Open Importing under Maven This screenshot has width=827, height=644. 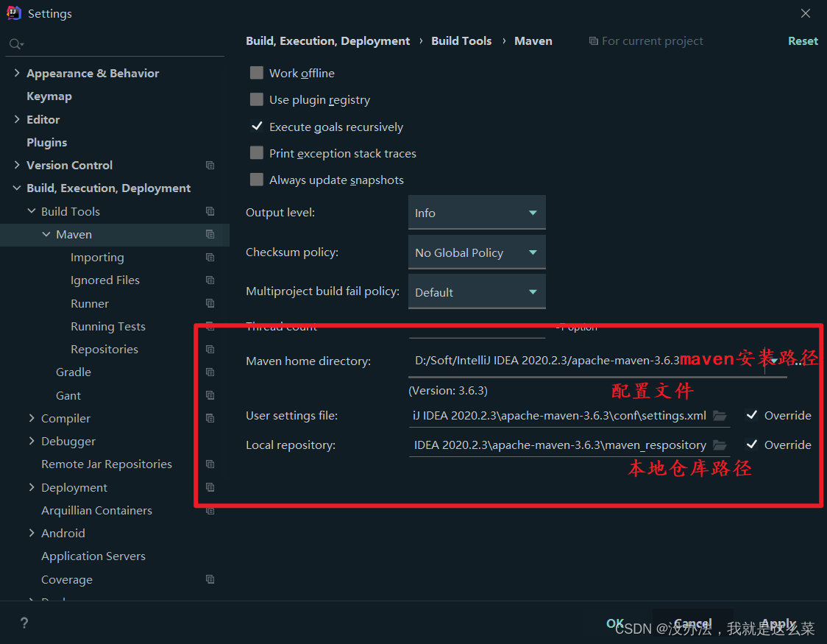[97, 258]
